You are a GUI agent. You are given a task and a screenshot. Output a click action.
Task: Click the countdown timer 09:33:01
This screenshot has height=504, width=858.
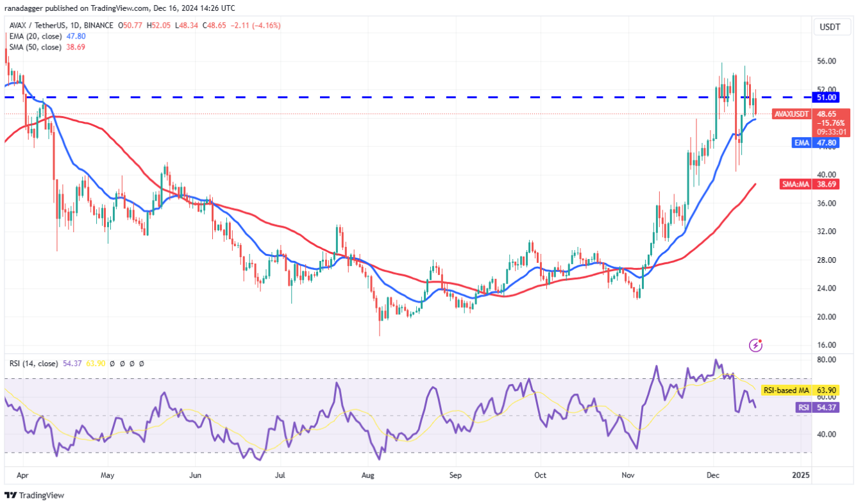pos(831,131)
